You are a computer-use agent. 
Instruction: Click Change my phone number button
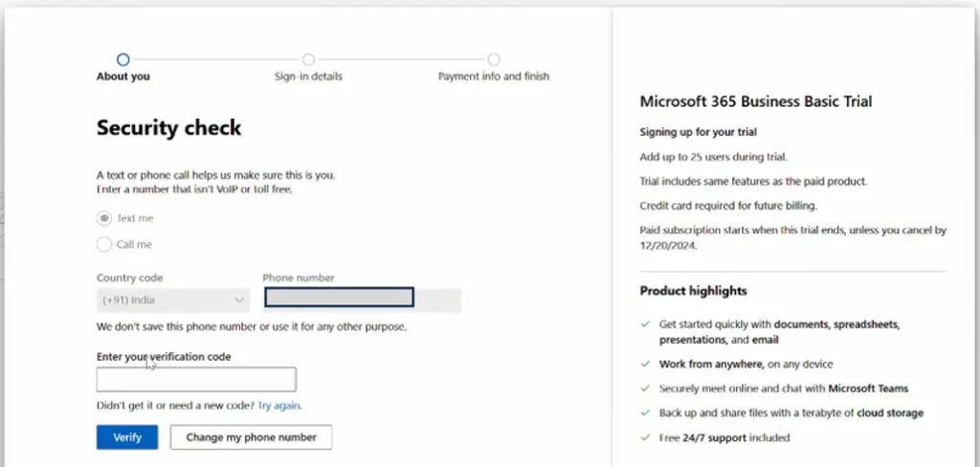[x=252, y=437]
